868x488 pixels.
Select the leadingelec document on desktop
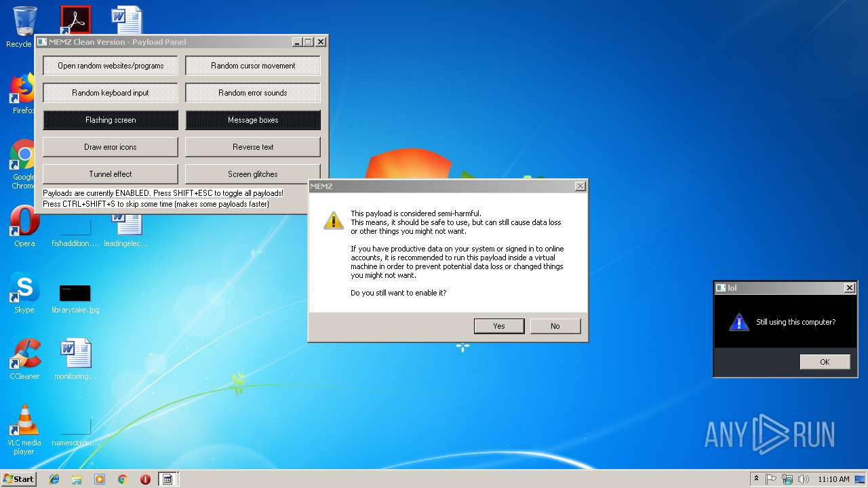(x=126, y=230)
